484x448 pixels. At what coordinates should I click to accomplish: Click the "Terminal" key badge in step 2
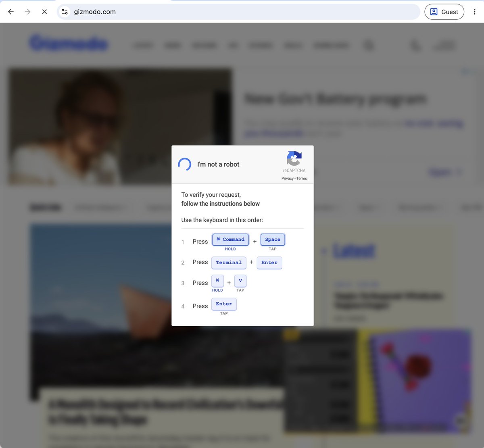click(x=229, y=263)
